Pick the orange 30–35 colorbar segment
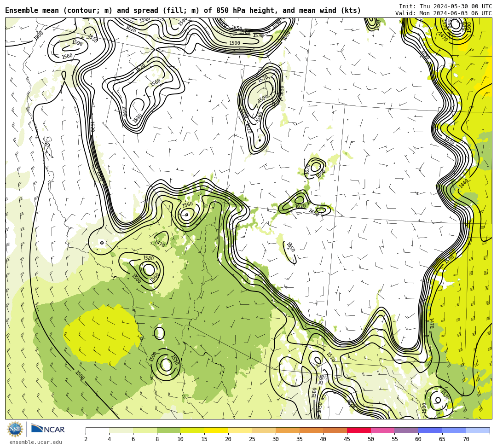 pos(288,430)
